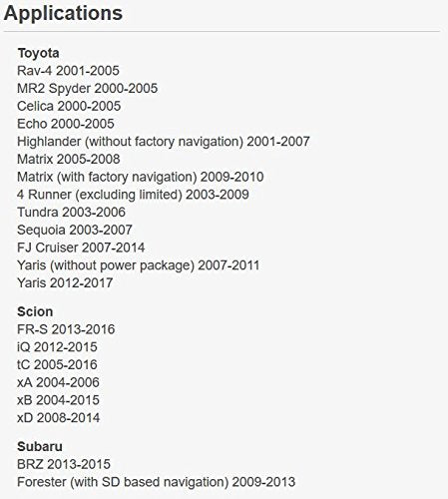Click the Applications heading
The image size is (448, 499).
[63, 13]
